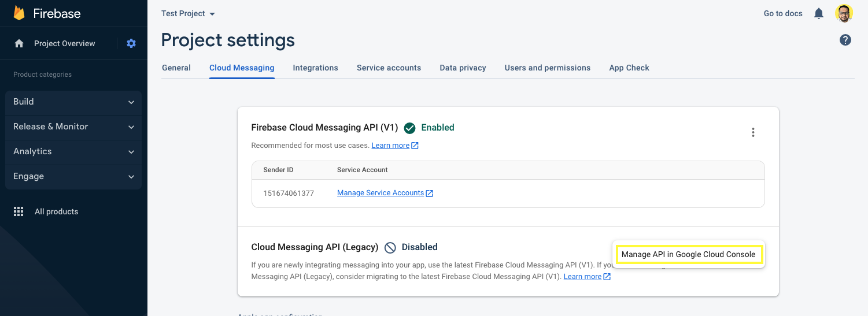Click the Sender ID column header
Screen dimensions: 868x316
(x=278, y=170)
